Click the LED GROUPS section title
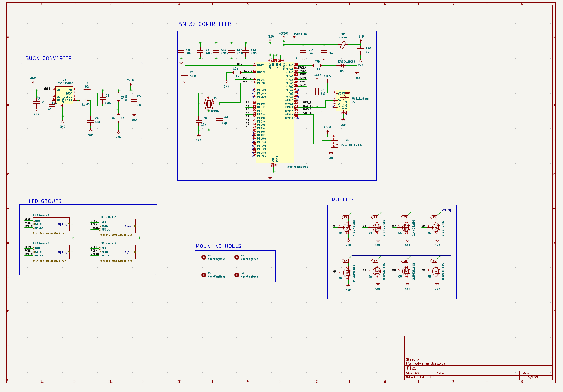The image size is (563, 392). tap(45, 201)
